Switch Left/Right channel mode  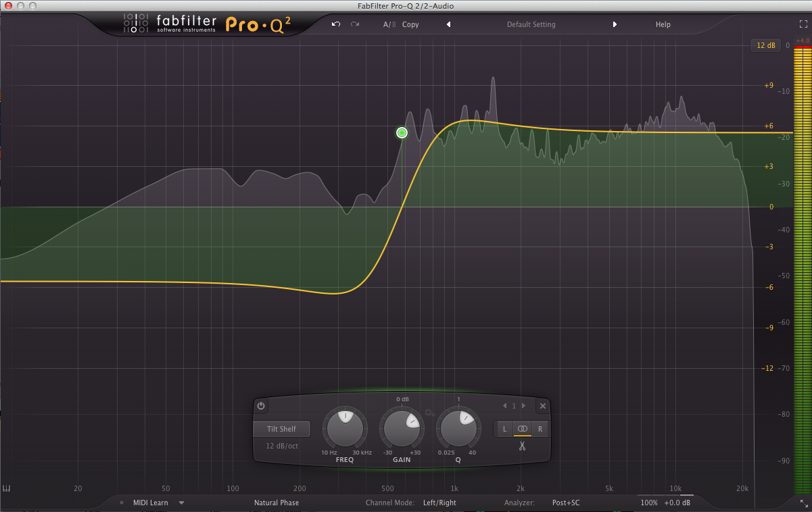439,503
